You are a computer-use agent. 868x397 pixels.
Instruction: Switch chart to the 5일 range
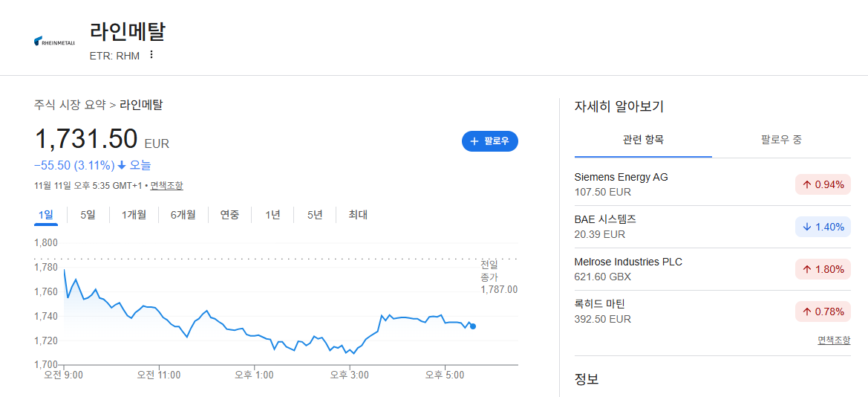[88, 215]
